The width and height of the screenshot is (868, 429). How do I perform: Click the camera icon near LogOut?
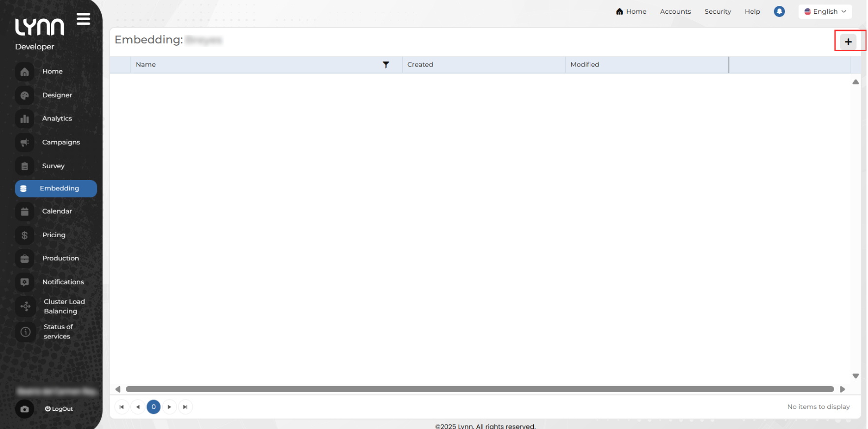tap(25, 409)
